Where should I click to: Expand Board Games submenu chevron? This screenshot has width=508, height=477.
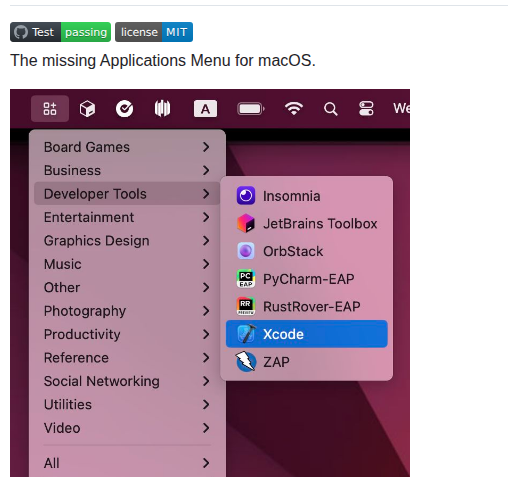(206, 147)
